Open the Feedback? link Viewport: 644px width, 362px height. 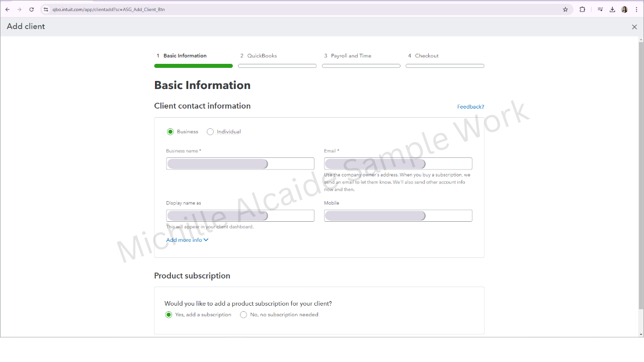471,107
